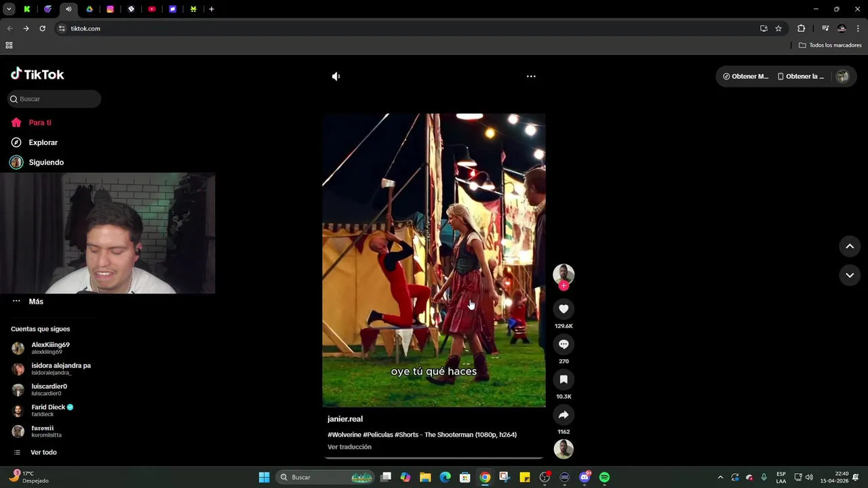Click the video to pause playback
This screenshot has width=868, height=488.
434,260
